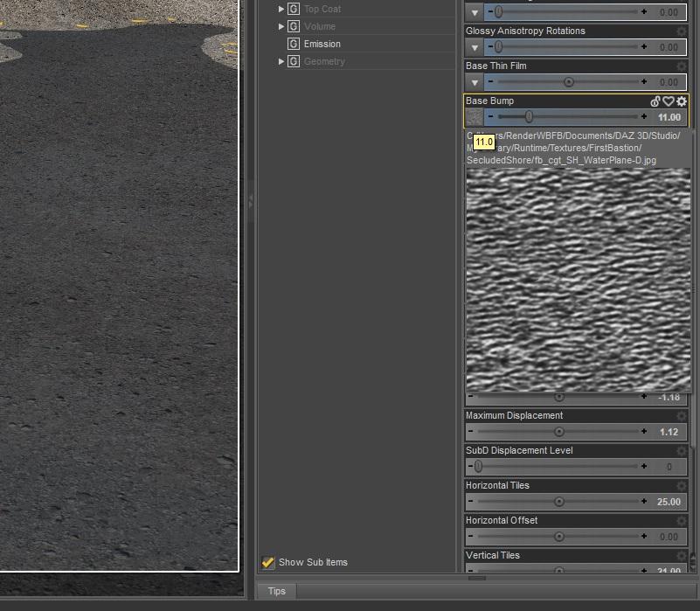Click the Base Bump link icon

655,101
